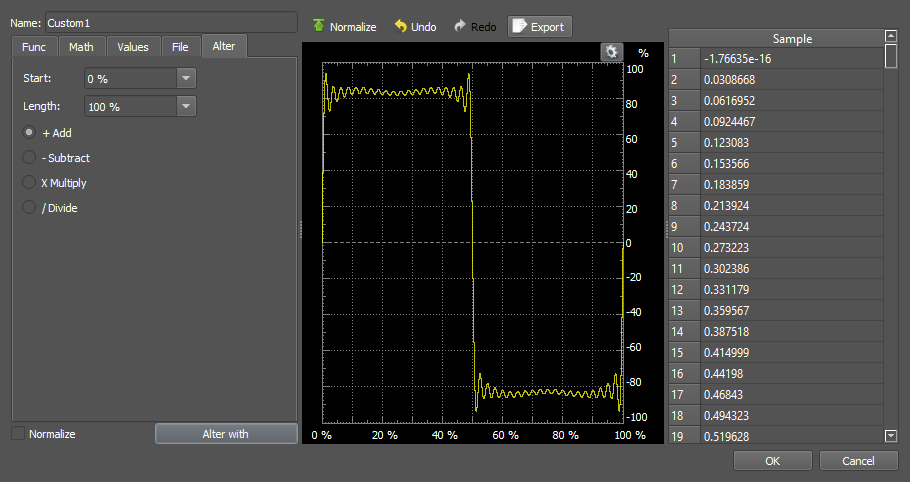Click the Normalize toolbar button

click(x=344, y=27)
